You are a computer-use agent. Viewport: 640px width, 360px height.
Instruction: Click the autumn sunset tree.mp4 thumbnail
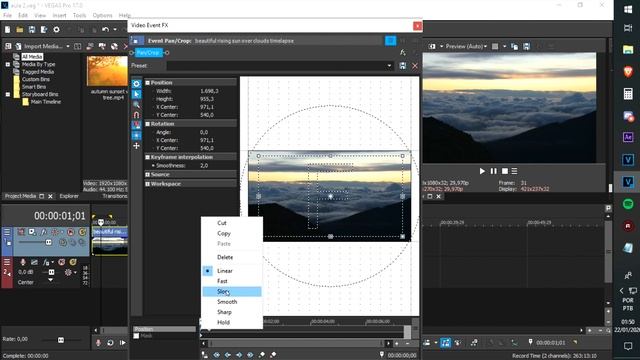point(107,71)
